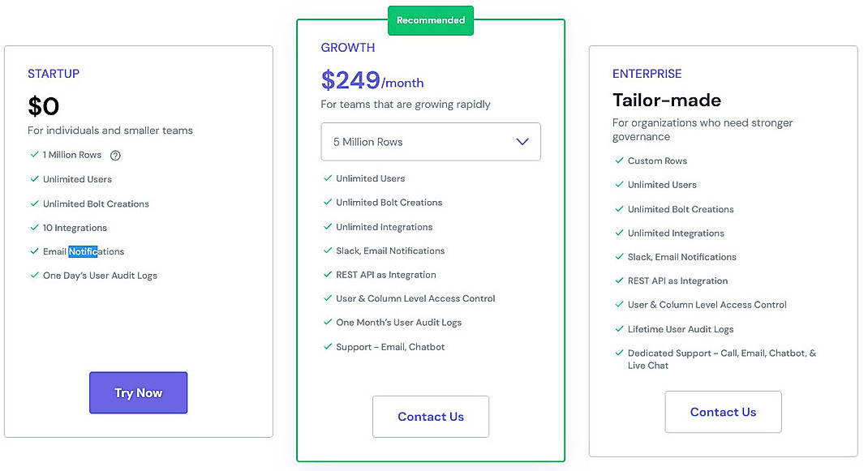Click the checkmark beside Lifetime User Audit Logs
Screen dimensions: 868x471
click(x=619, y=329)
